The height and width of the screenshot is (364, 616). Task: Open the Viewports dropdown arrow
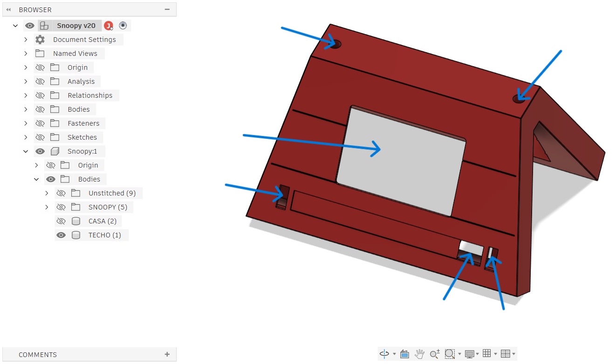pyautogui.click(x=513, y=355)
